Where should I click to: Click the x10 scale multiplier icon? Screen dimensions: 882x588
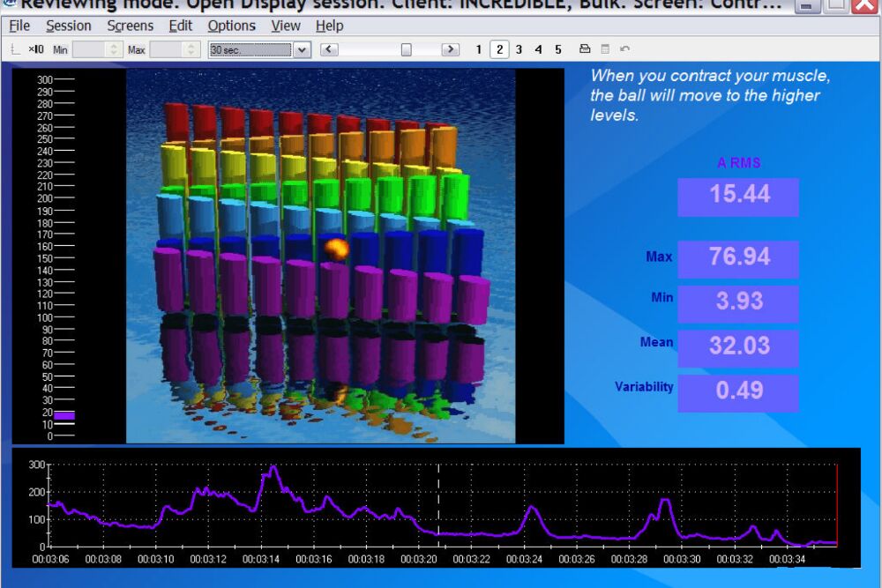36,49
